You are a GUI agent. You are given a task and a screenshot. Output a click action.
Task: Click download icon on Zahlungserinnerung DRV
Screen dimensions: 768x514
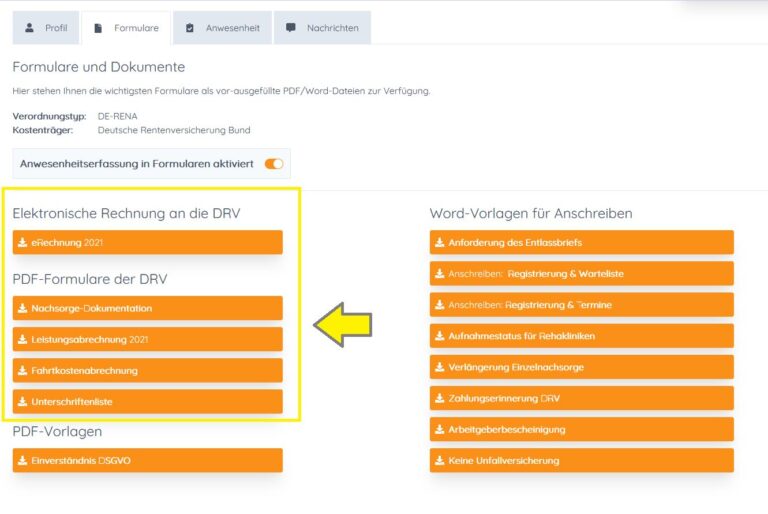click(x=439, y=399)
